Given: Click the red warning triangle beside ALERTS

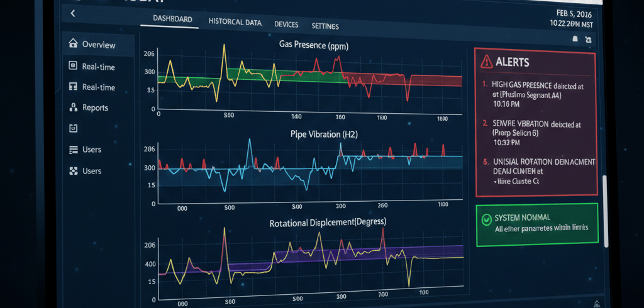Looking at the screenshot, I should [x=486, y=62].
